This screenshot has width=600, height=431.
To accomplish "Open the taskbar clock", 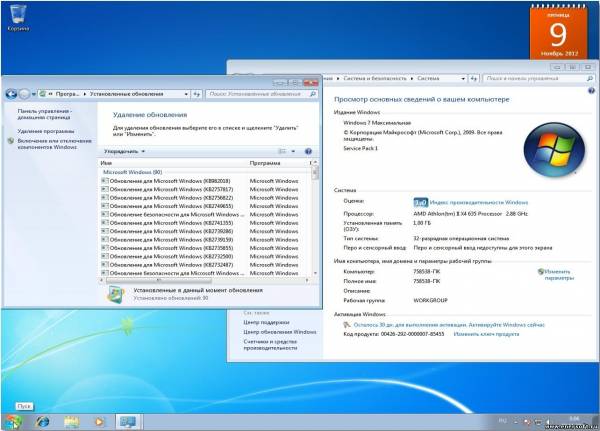I will click(x=574, y=421).
